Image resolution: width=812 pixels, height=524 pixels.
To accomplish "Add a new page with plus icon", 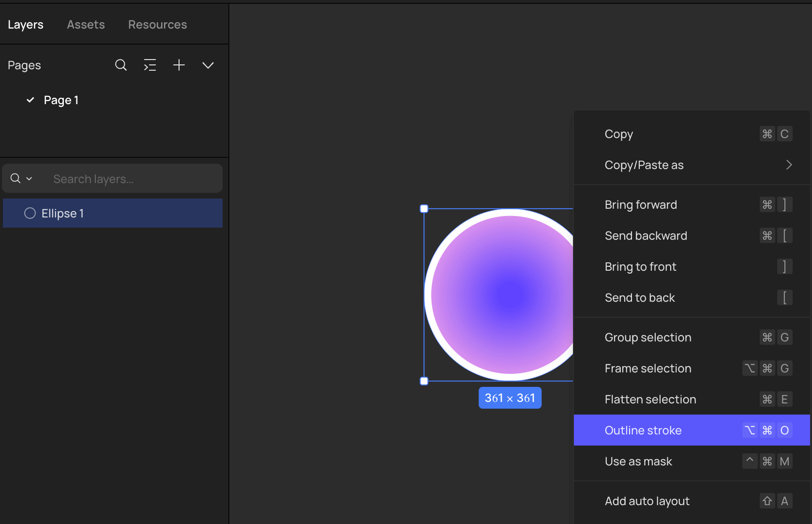I will 179,65.
